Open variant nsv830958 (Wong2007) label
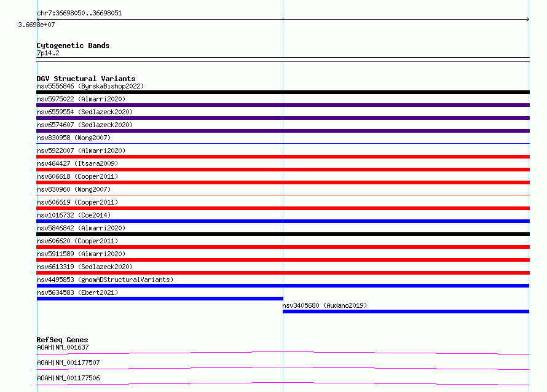Viewport: 547px width, 392px height. (74, 138)
